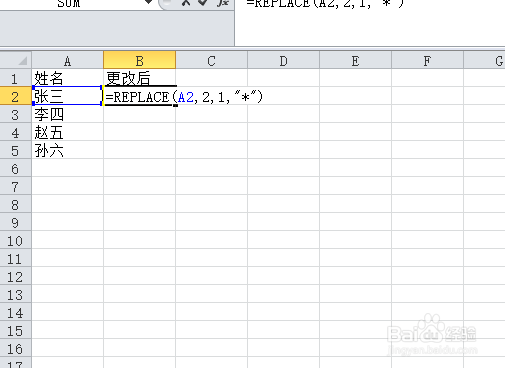Select column C header
Screen dimensions: 505x368
[x=212, y=61]
